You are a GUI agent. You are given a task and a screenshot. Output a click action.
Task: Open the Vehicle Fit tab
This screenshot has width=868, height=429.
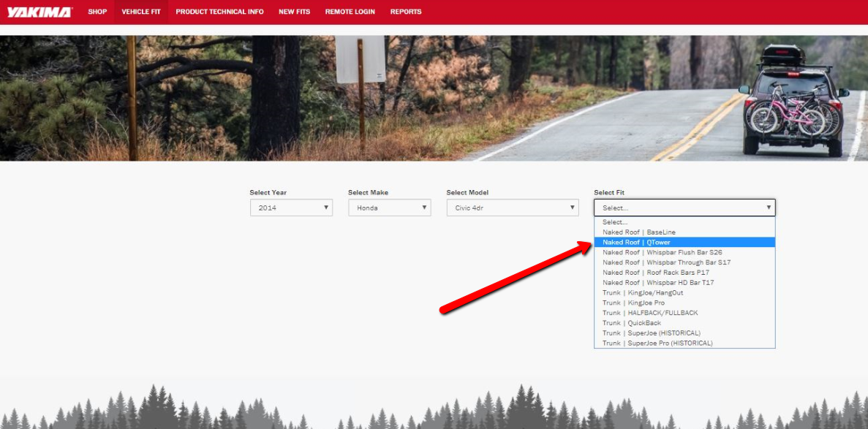point(141,12)
